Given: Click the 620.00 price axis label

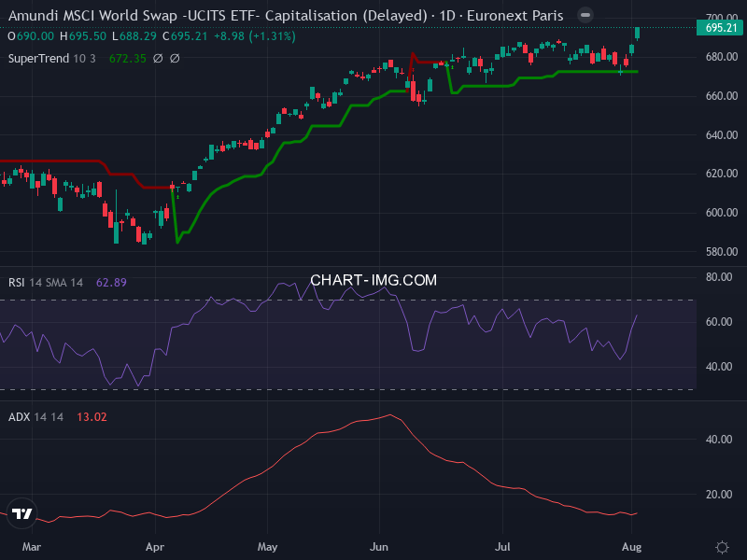Looking at the screenshot, I should pyautogui.click(x=722, y=174).
